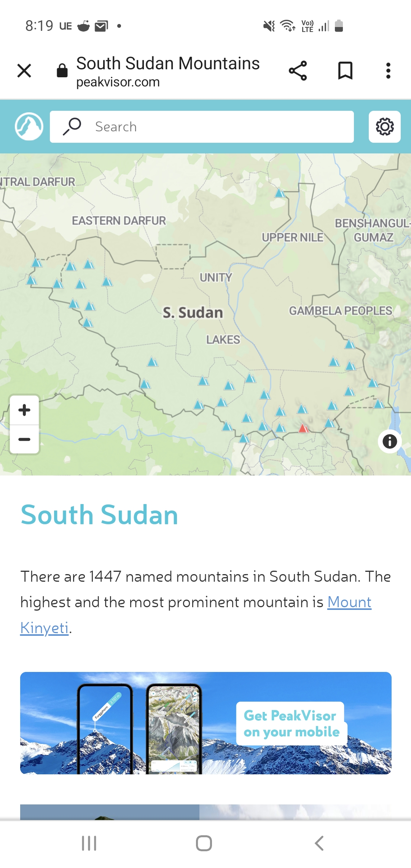Screen dimensions: 411x868
Task: Select the peak marker in Upper Nile
Action: tap(280, 193)
